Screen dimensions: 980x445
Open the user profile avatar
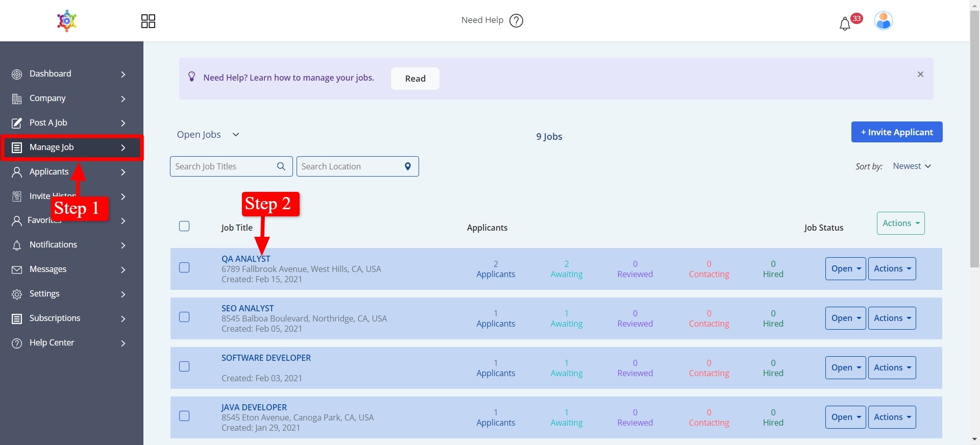(883, 21)
